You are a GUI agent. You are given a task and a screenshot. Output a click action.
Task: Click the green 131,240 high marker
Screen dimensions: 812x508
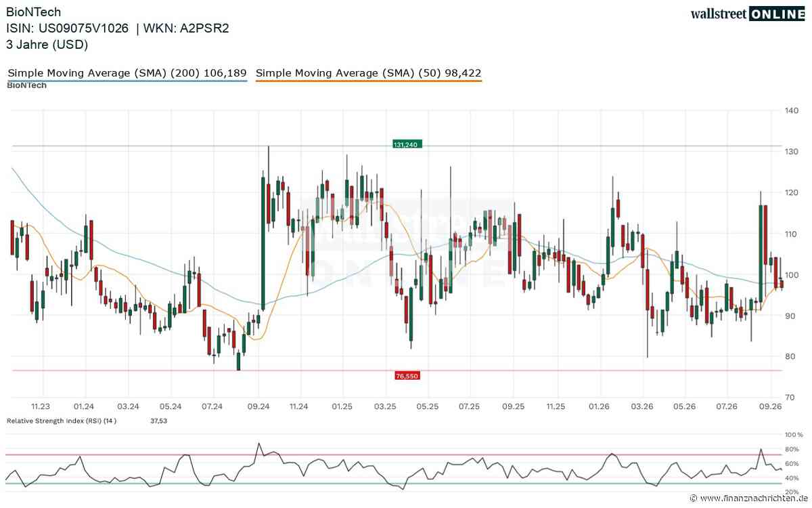coord(407,144)
